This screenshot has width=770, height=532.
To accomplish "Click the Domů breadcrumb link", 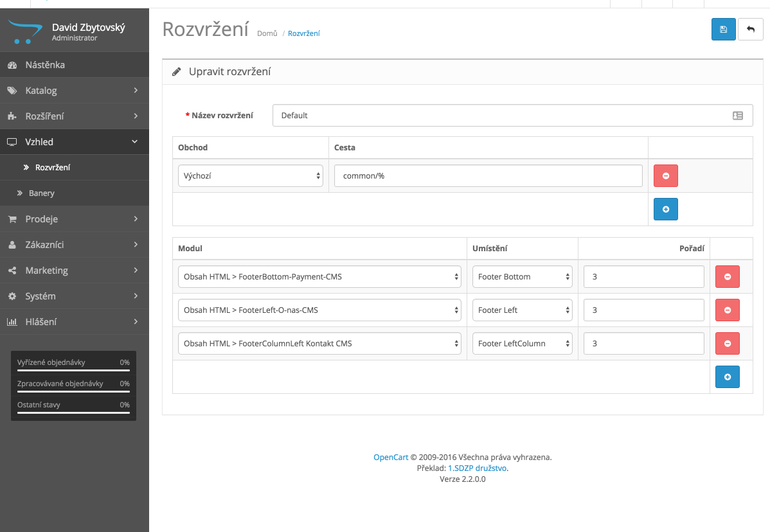I will click(267, 33).
